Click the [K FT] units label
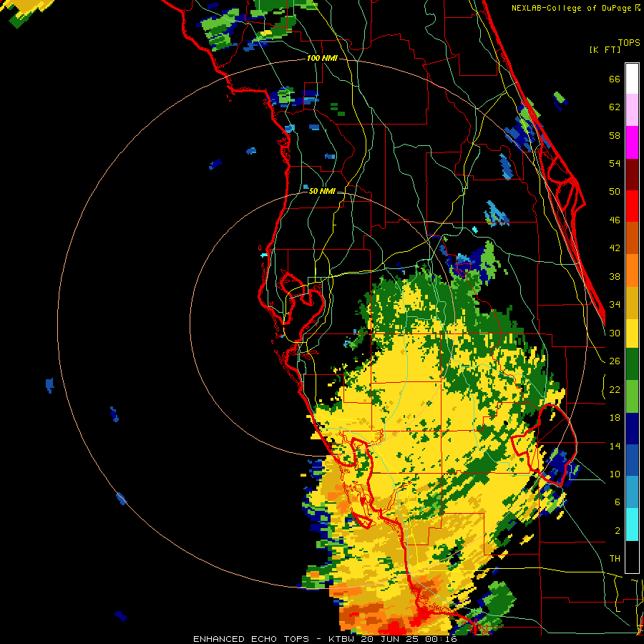 (605, 50)
